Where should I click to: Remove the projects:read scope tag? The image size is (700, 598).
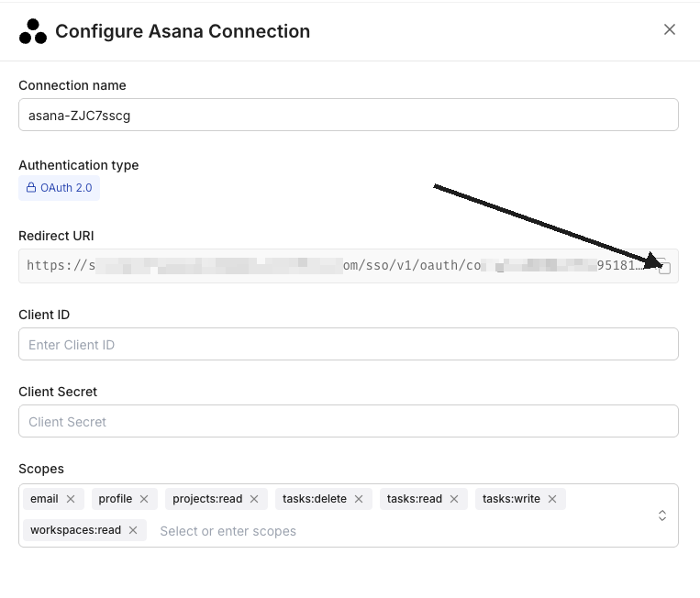click(254, 499)
